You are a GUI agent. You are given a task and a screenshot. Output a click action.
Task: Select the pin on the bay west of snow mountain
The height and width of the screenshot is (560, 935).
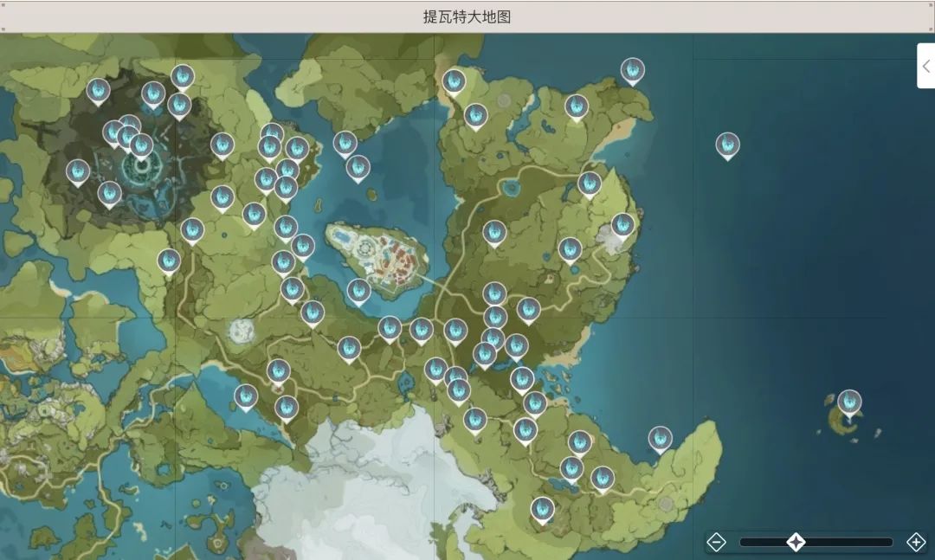tap(246, 398)
